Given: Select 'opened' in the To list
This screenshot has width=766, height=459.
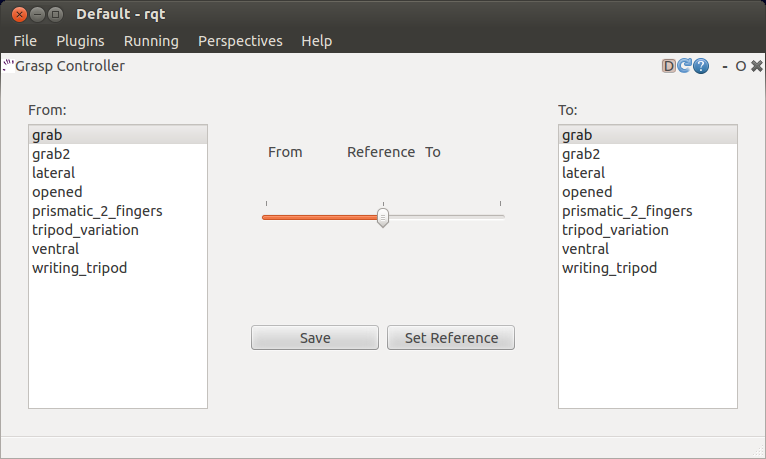Looking at the screenshot, I should pyautogui.click(x=587, y=192).
